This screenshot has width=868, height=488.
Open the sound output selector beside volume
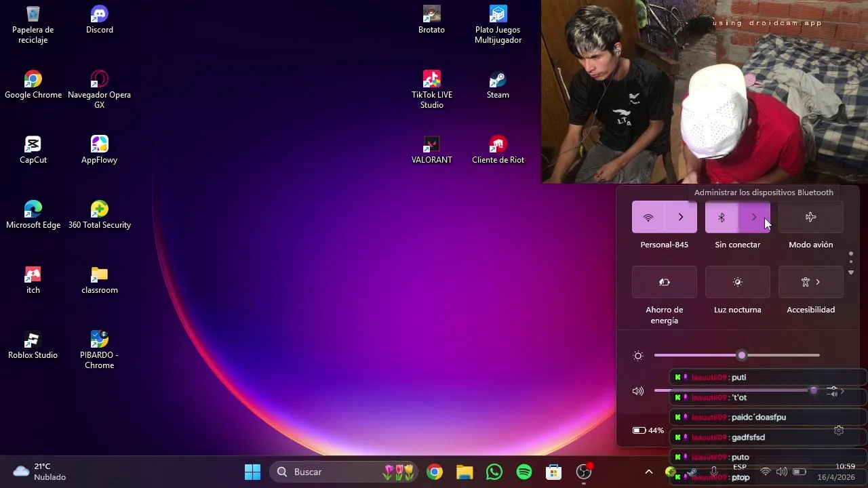836,391
